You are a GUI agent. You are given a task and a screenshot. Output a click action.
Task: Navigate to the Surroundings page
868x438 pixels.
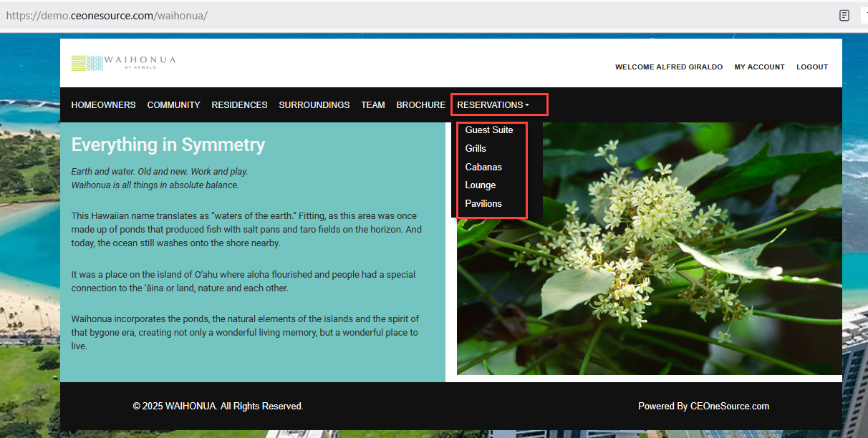[x=314, y=105]
